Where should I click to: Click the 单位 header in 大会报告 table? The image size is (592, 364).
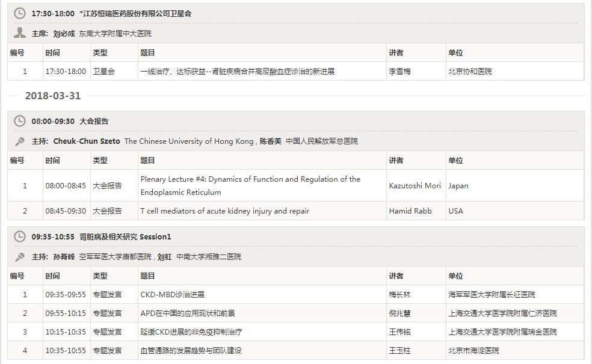pos(455,160)
